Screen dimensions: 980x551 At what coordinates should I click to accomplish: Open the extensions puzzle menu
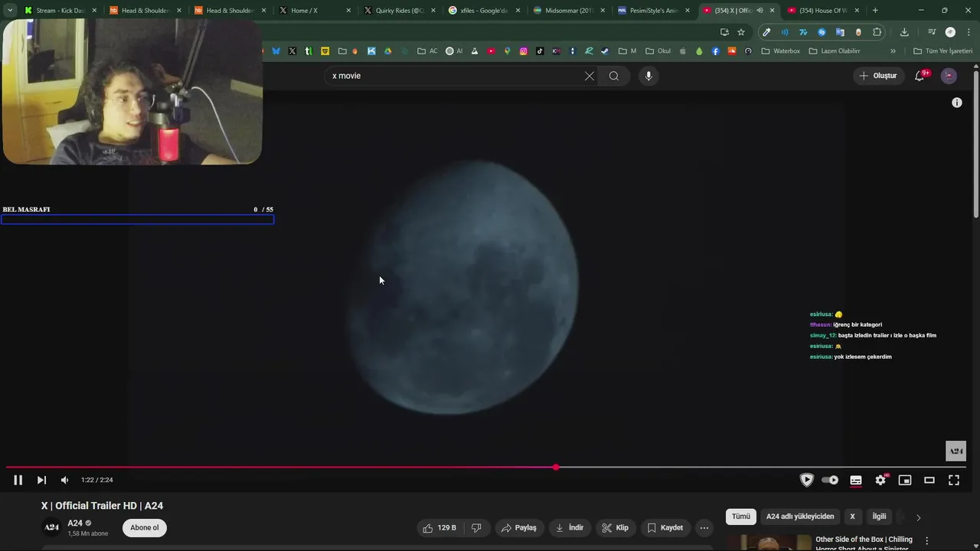pos(877,32)
